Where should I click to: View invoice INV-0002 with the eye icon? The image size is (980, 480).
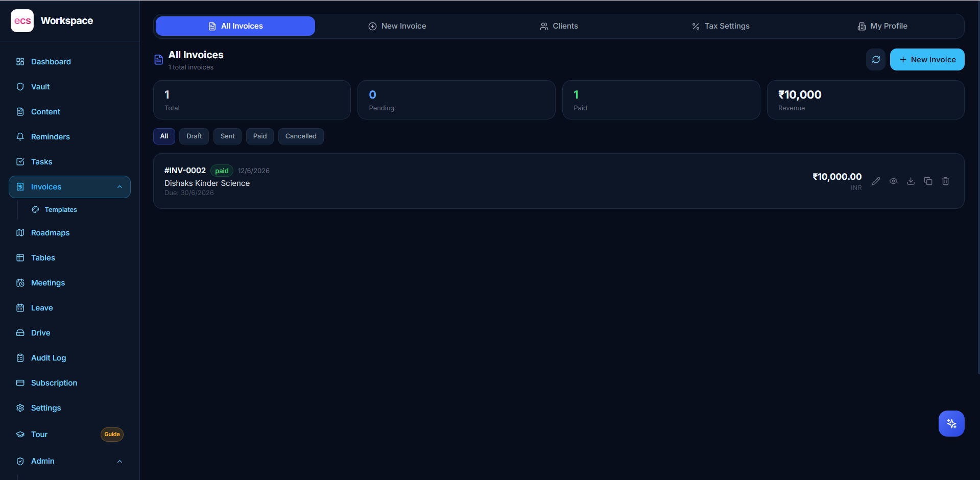click(893, 181)
